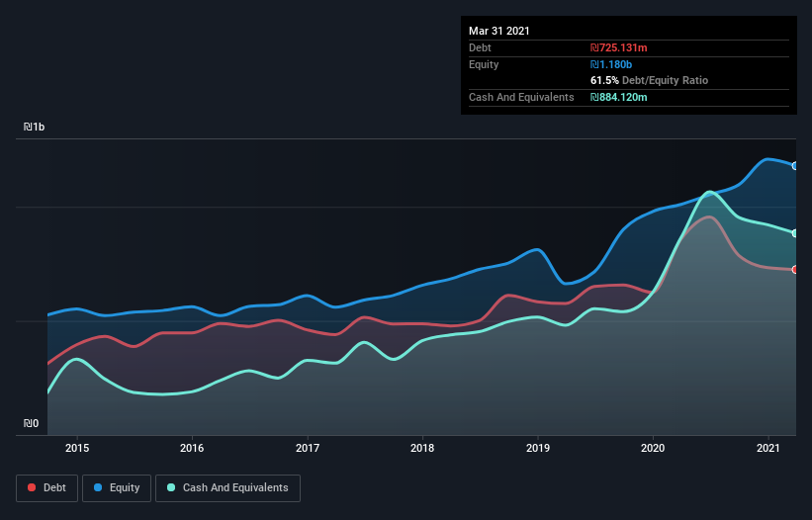Click the Mar 31 2021 tooltip date

click(499, 31)
